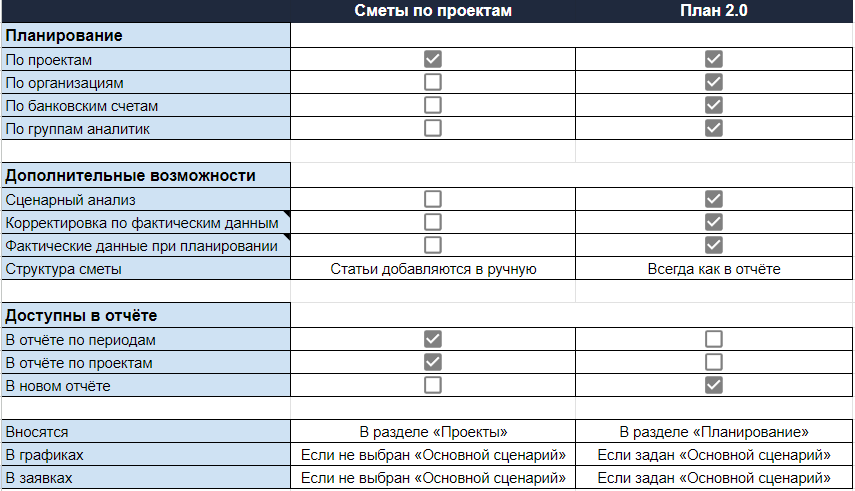Select the «Сметы по проектам» column header

(433, 11)
